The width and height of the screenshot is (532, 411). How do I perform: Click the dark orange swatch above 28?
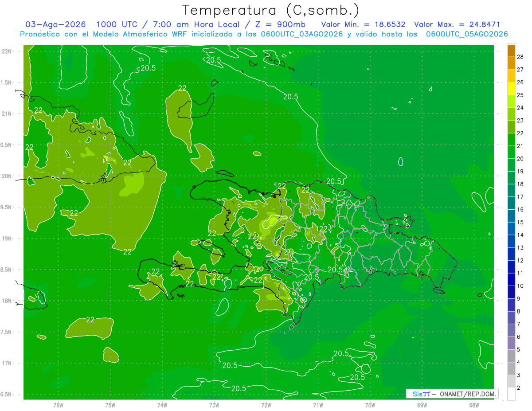tap(511, 50)
